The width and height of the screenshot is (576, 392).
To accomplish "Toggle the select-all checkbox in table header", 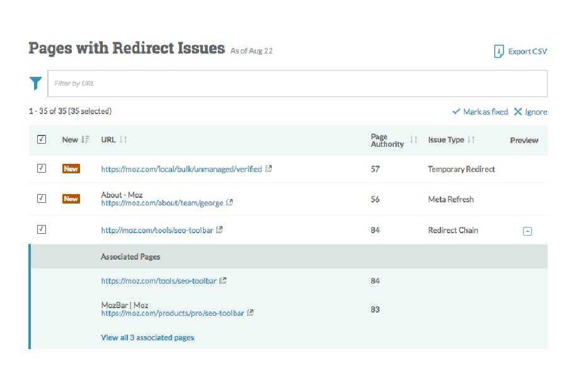I will [x=41, y=139].
